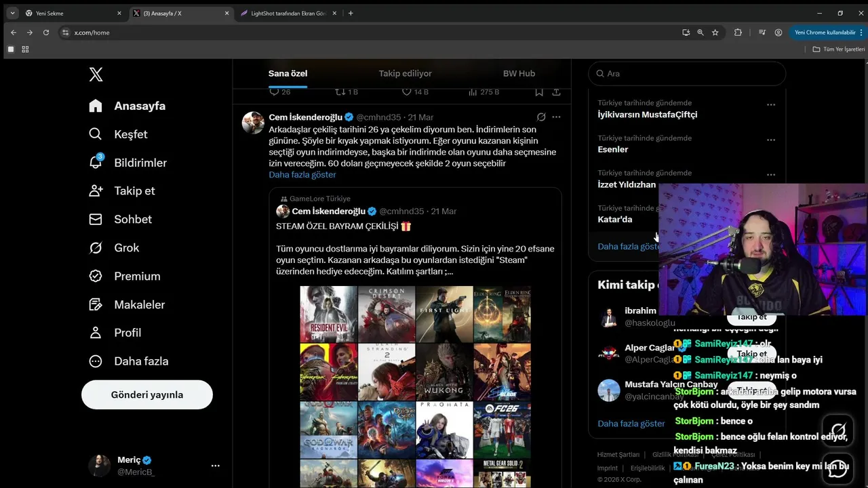The image size is (868, 488).
Task: Open Makaleler articles icon
Action: pos(96,304)
